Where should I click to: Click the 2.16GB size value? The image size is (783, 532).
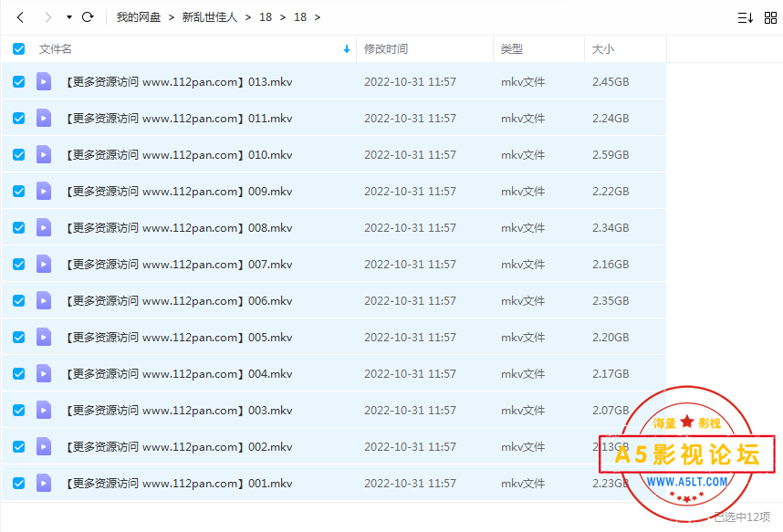click(x=611, y=265)
